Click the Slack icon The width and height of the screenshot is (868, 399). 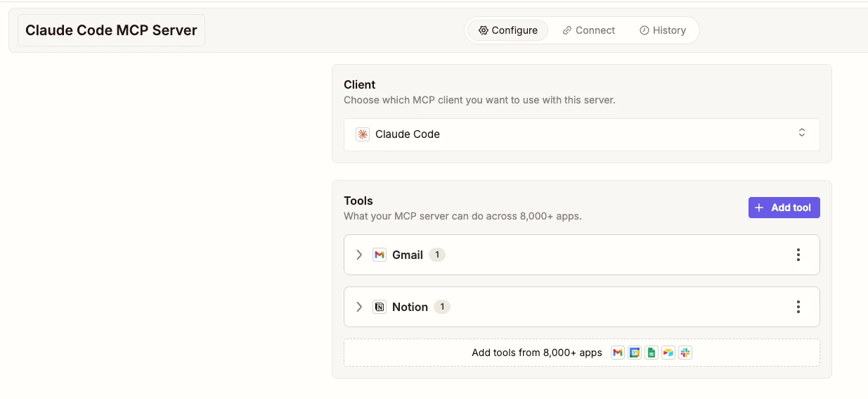[685, 353]
